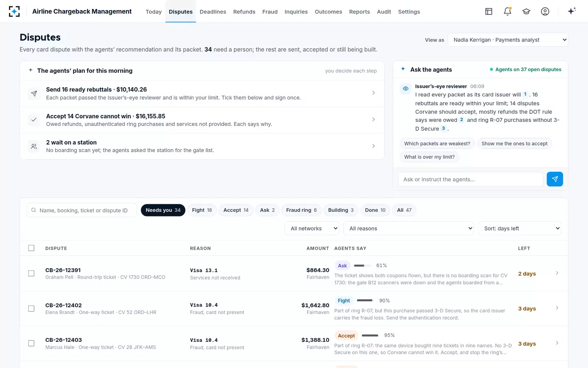Click 'What is over my limit?' suggestion

click(429, 157)
